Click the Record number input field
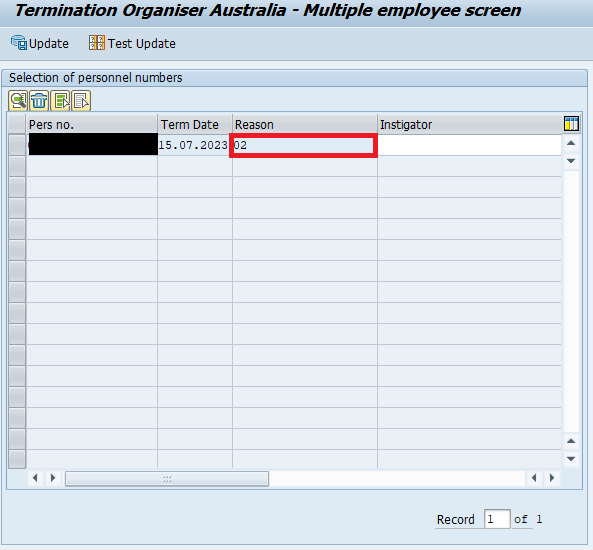593x550 pixels. [x=497, y=519]
